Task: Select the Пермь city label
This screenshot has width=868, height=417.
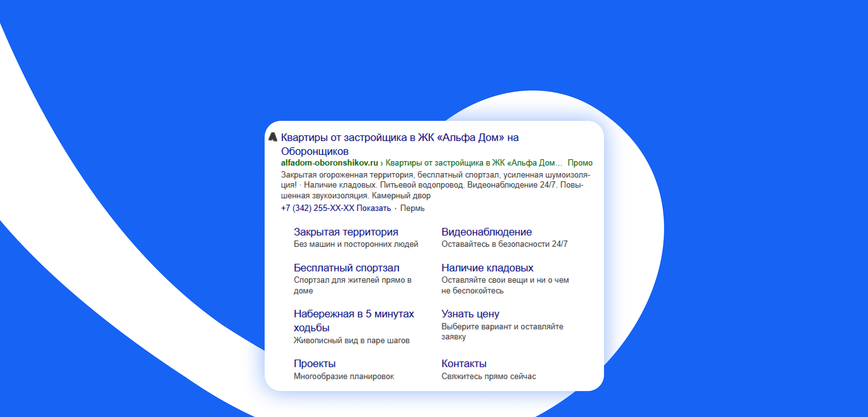Action: 412,208
